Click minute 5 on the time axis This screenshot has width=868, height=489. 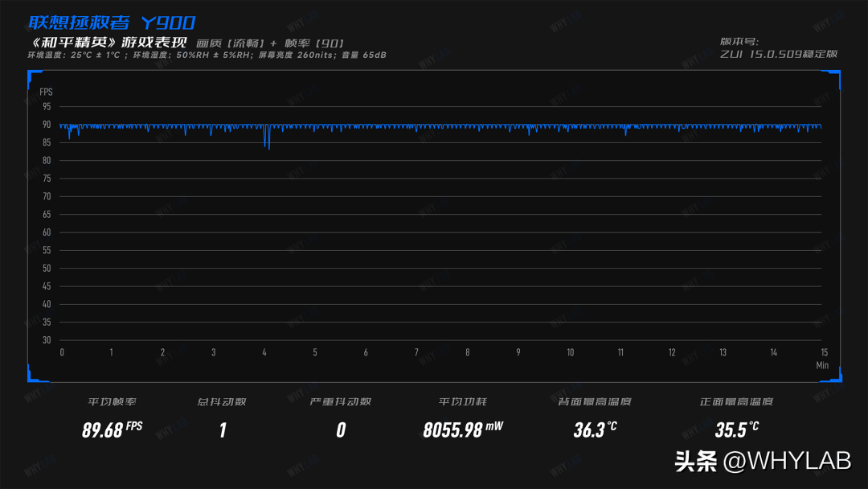coord(315,352)
